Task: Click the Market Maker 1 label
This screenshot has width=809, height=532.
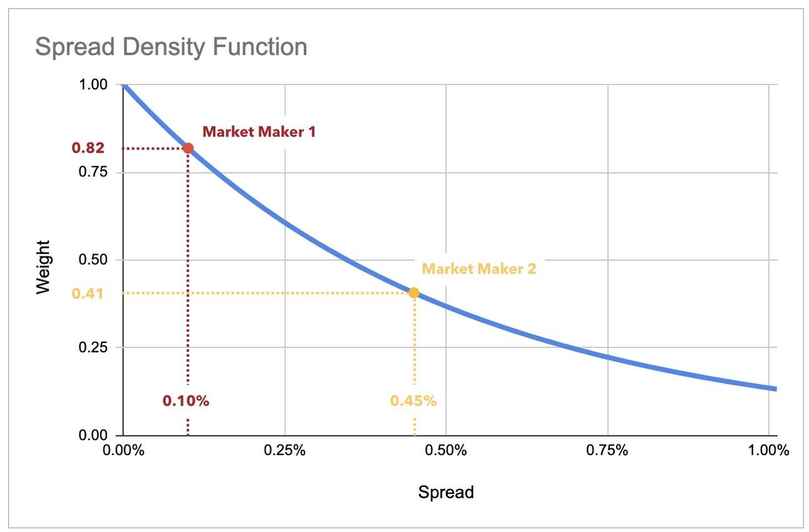Action: click(259, 132)
